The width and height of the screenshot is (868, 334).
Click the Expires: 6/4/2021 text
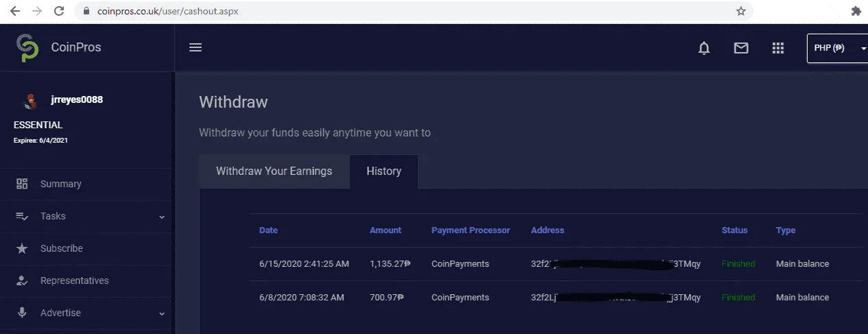coord(40,141)
